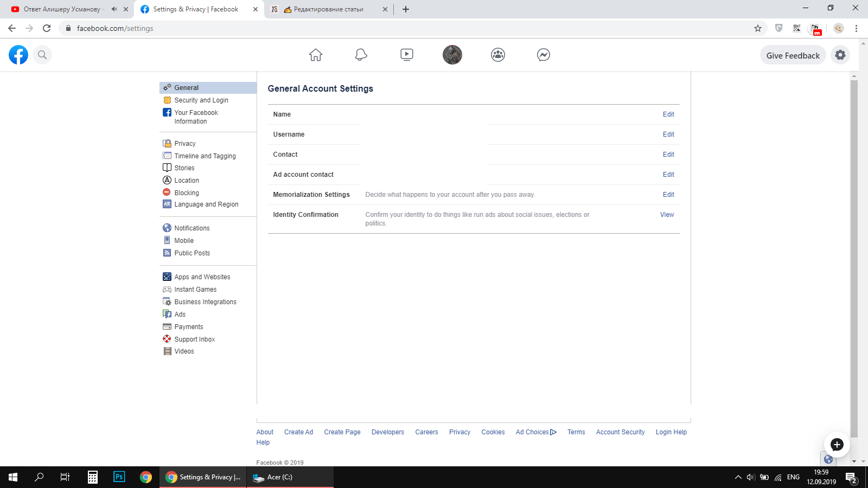Open the Windows Start menu
This screenshot has width=868, height=488.
pos(13,477)
